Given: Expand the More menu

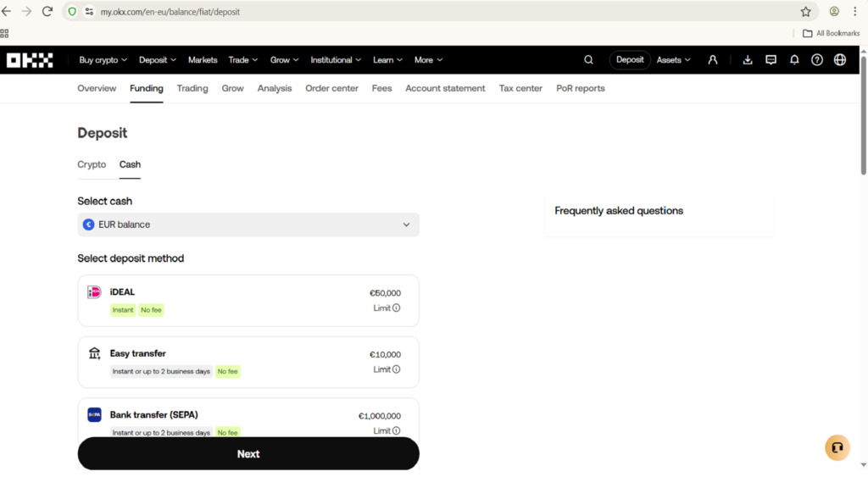Looking at the screenshot, I should (x=428, y=60).
